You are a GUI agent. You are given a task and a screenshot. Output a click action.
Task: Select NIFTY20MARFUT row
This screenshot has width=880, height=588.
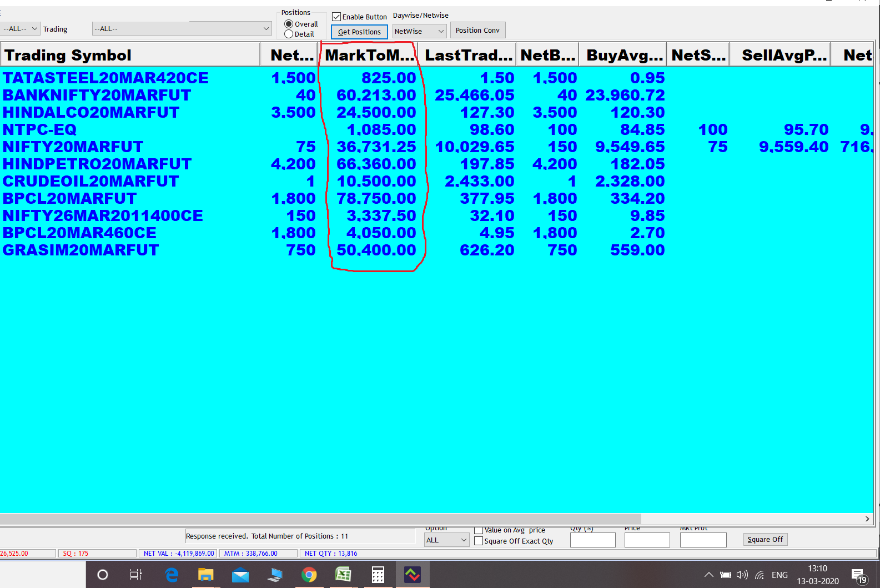pos(436,147)
